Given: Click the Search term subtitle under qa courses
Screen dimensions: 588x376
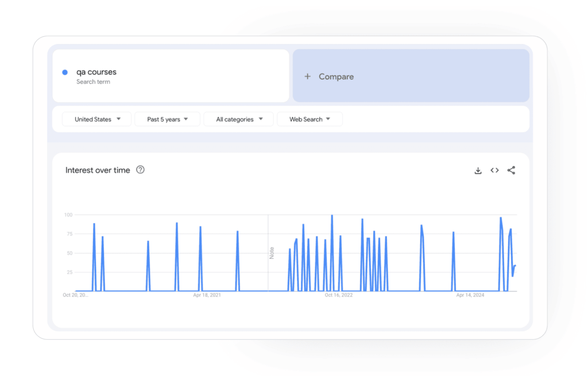Looking at the screenshot, I should [93, 82].
